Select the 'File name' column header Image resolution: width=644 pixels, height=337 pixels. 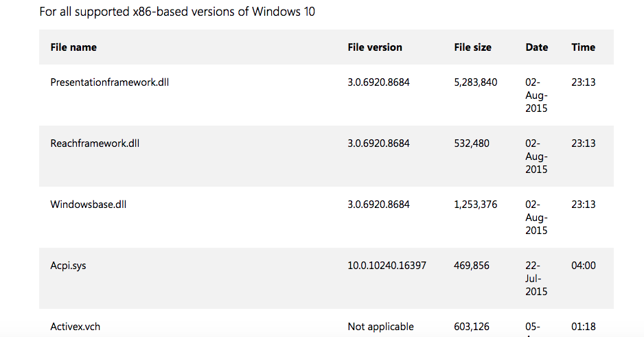coord(73,47)
